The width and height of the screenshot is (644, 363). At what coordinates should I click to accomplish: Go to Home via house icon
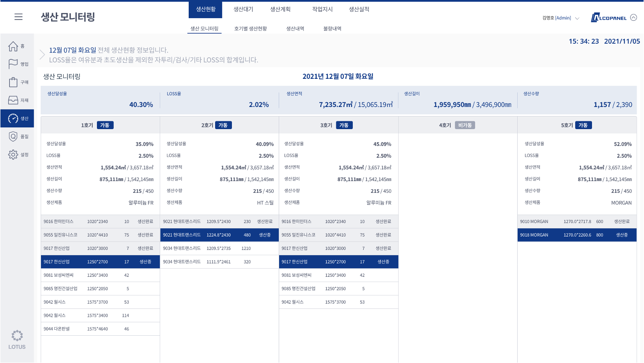[x=13, y=46]
